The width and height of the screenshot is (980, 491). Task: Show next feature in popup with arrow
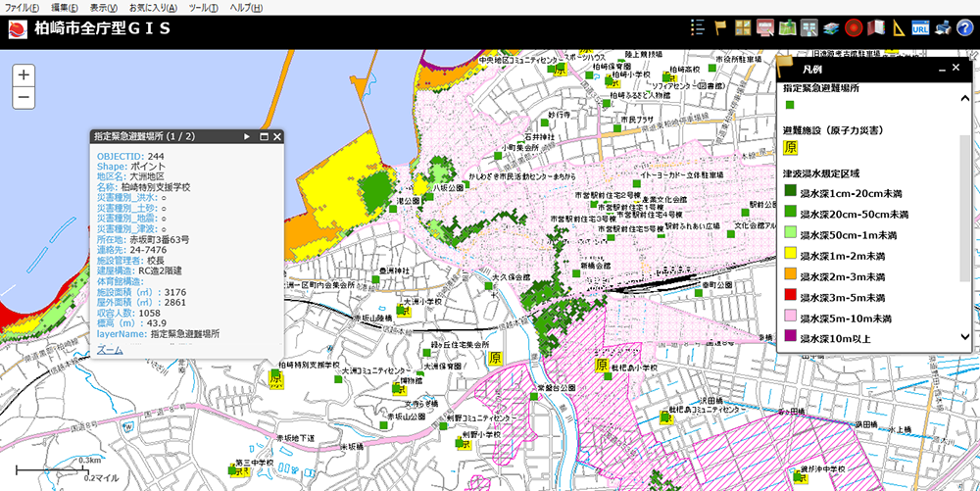click(247, 136)
